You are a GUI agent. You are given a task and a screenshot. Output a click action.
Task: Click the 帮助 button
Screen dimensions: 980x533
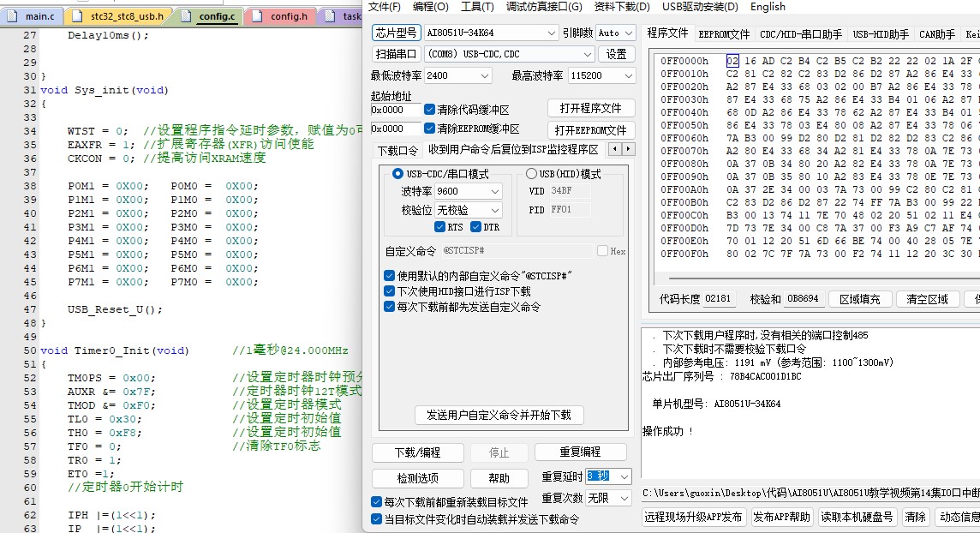pos(499,478)
